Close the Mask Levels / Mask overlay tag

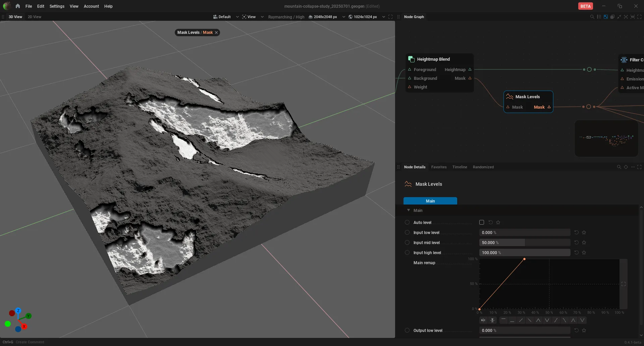(x=216, y=33)
